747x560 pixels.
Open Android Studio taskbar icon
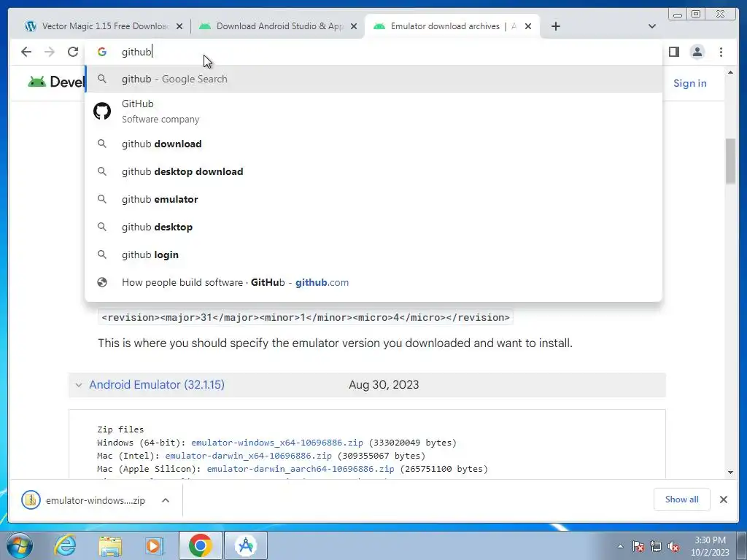tap(246, 545)
